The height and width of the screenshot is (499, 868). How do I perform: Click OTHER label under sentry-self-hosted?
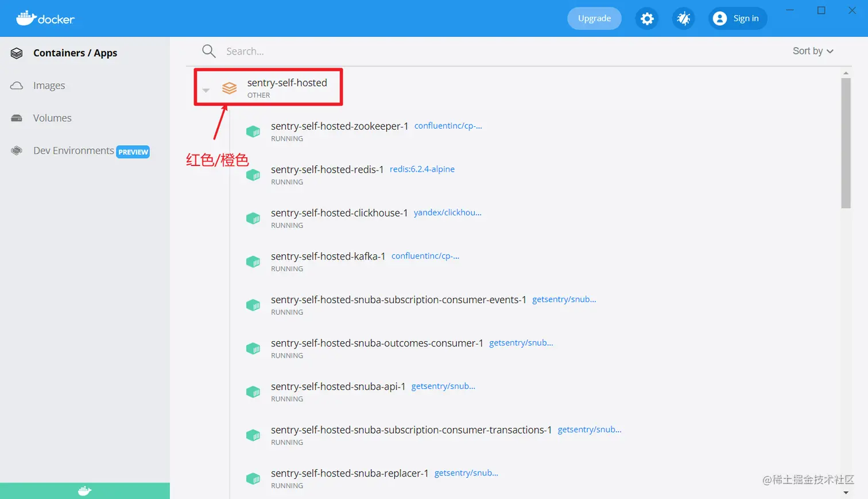258,95
